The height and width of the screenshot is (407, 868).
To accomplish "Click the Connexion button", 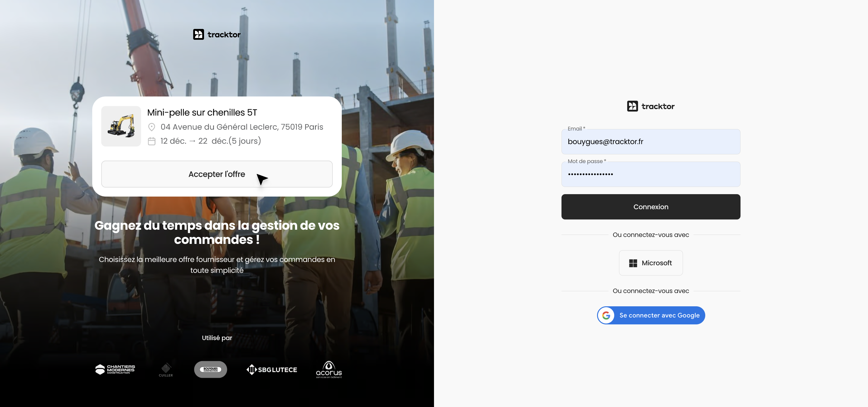I will 651,207.
